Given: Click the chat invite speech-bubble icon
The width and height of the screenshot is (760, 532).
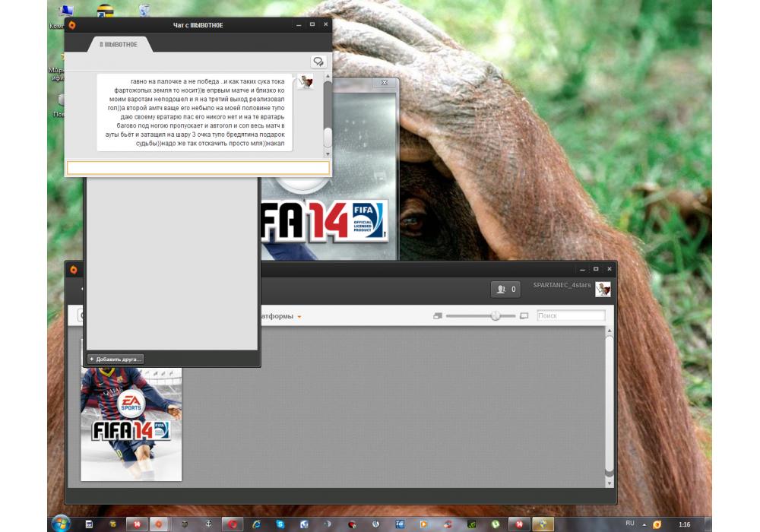Looking at the screenshot, I should point(318,62).
